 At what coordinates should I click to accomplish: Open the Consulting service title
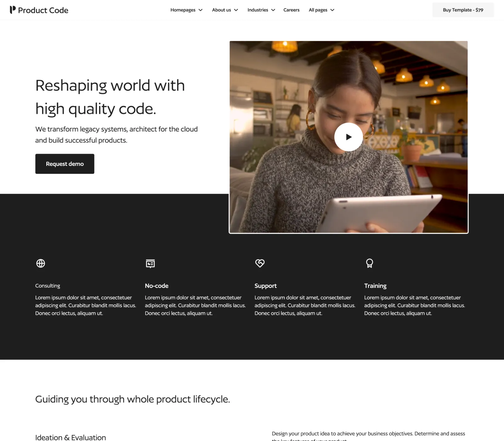tap(48, 286)
